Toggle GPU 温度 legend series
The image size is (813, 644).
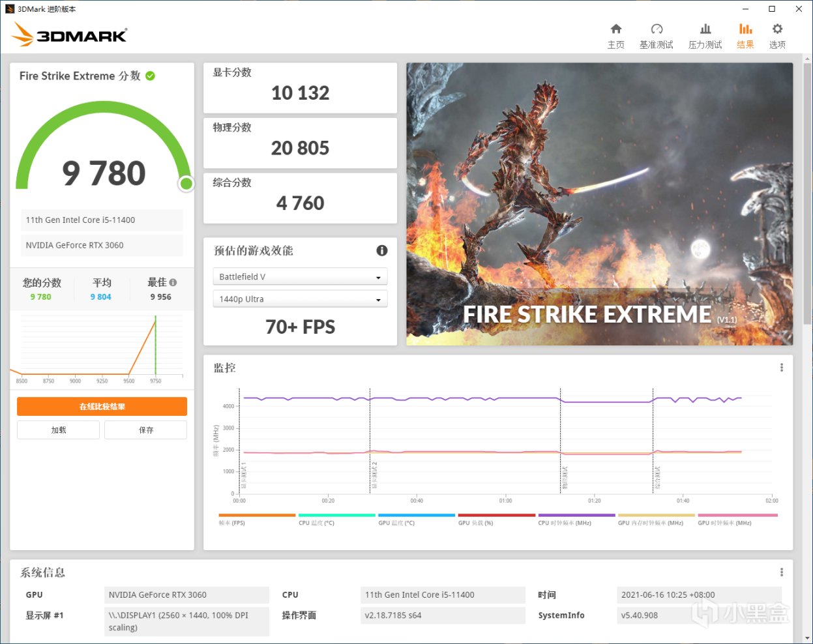tap(417, 520)
